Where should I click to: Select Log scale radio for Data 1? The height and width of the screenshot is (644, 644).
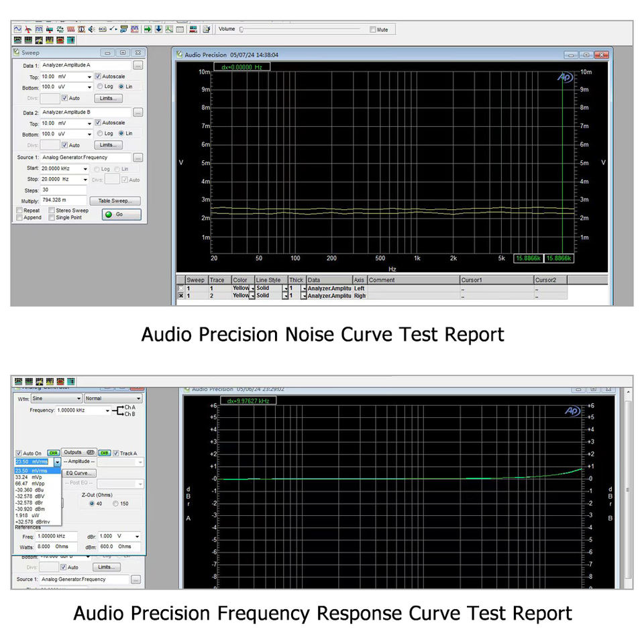point(100,87)
